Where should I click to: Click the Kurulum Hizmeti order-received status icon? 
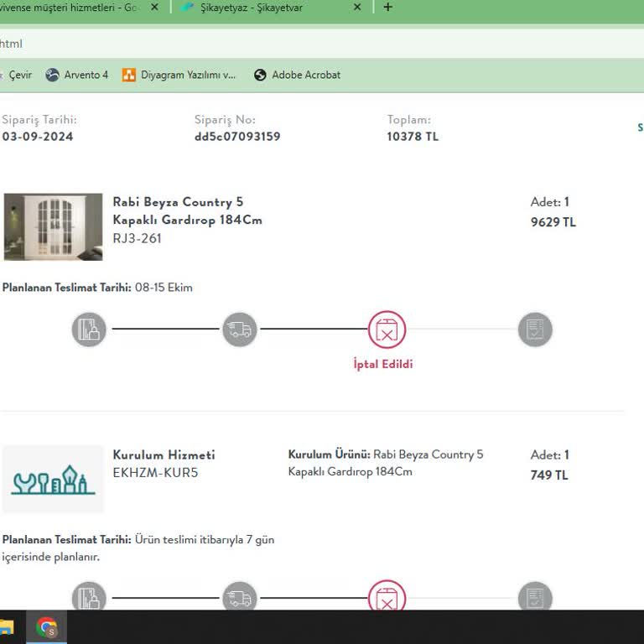(89, 596)
